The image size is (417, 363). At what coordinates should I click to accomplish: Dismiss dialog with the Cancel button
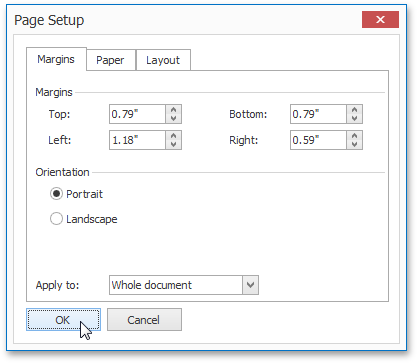pyautogui.click(x=144, y=320)
